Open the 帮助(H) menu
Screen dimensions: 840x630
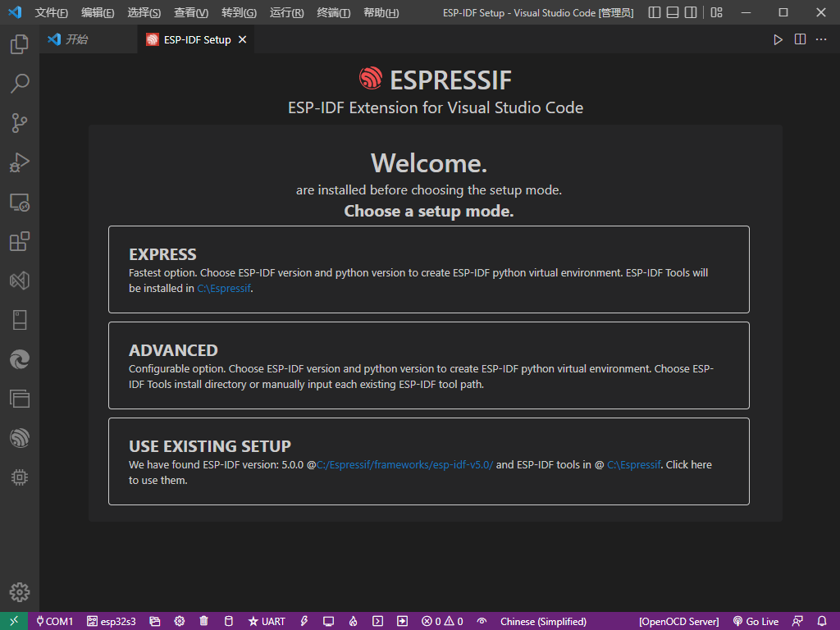[381, 12]
